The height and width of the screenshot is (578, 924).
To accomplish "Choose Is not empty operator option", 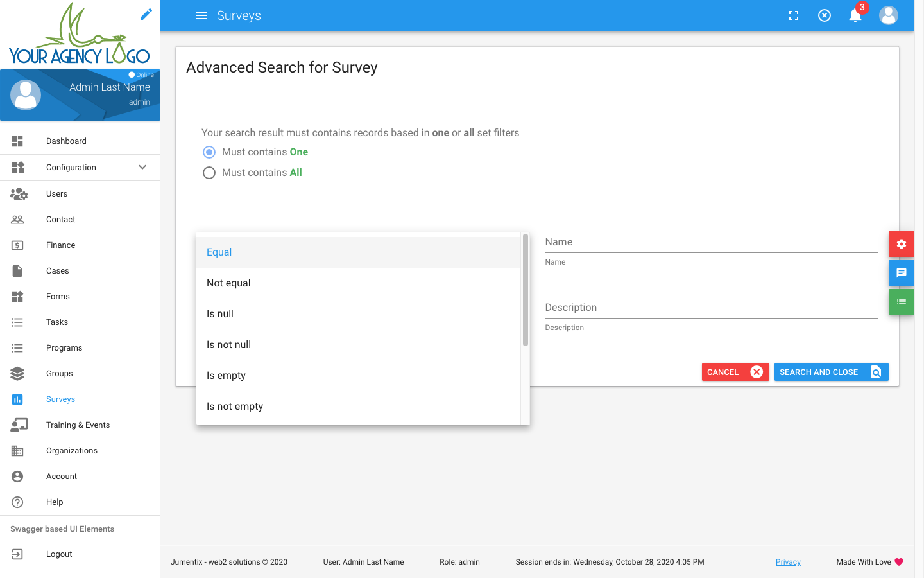I will (x=358, y=407).
